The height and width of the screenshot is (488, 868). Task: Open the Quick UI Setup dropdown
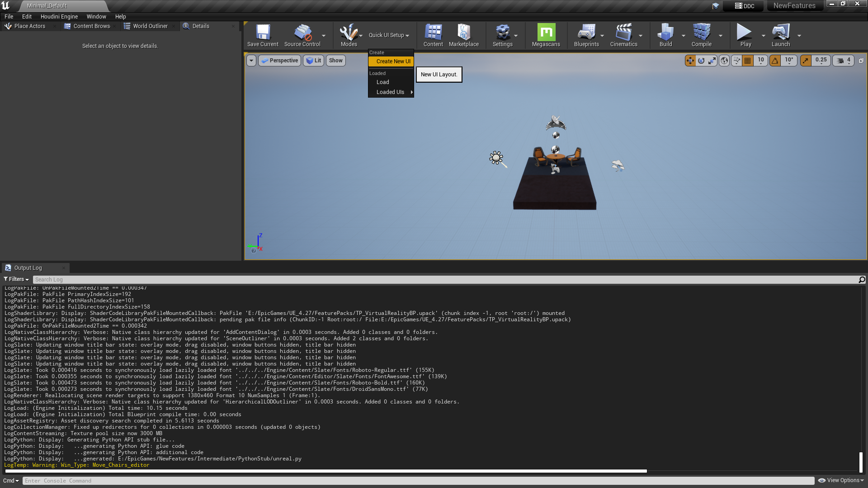(389, 35)
